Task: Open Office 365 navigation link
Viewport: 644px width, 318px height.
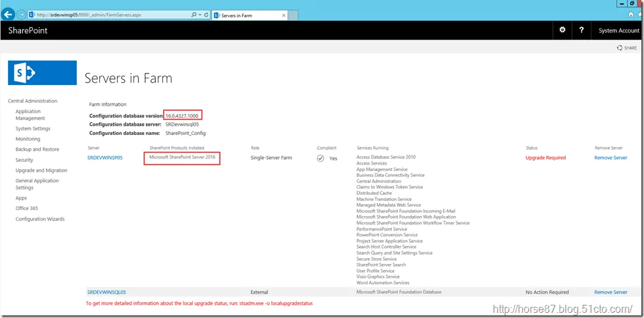Action: tap(27, 208)
